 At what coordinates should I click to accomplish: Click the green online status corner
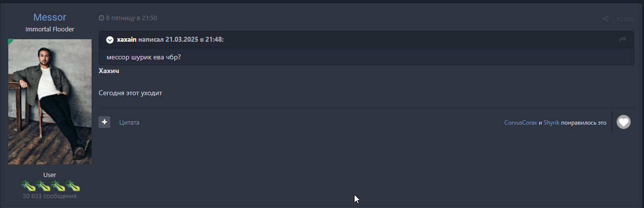click(10, 42)
